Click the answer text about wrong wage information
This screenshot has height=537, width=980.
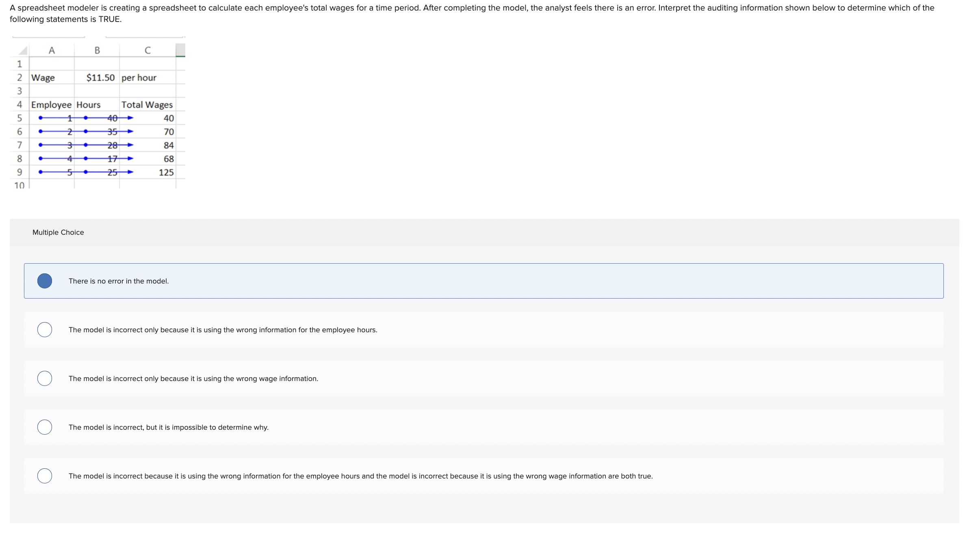click(x=193, y=379)
